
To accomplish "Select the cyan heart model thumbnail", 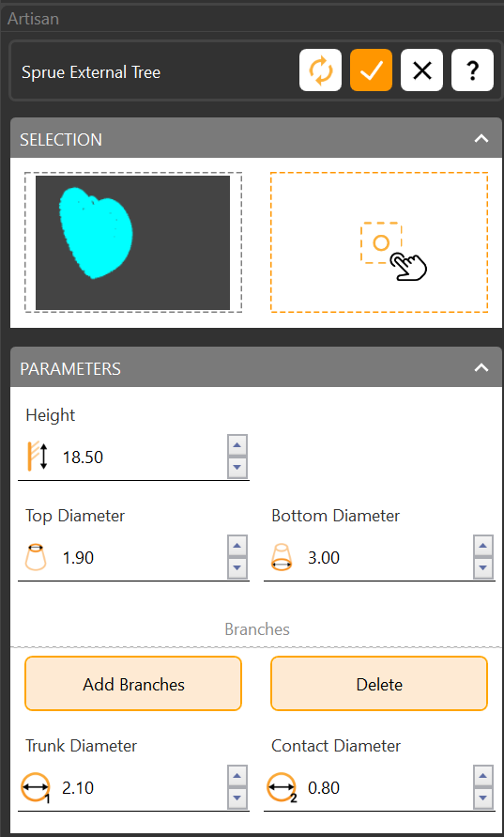I will point(132,242).
